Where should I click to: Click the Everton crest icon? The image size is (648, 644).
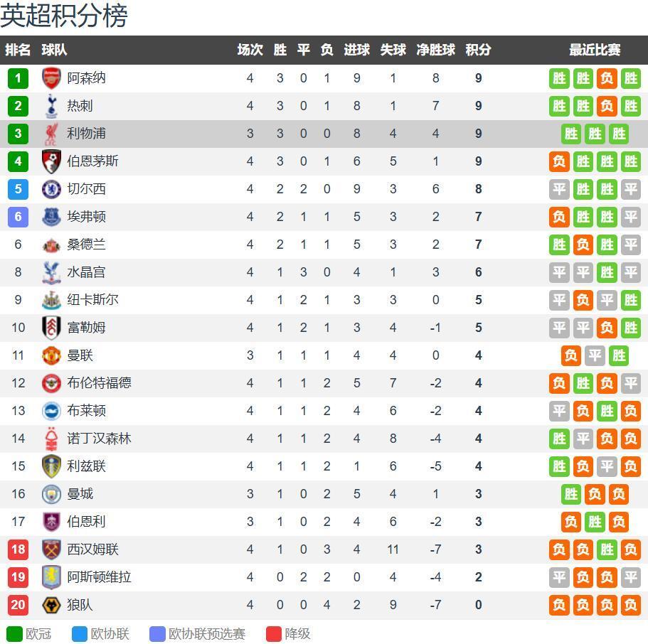[x=51, y=217]
